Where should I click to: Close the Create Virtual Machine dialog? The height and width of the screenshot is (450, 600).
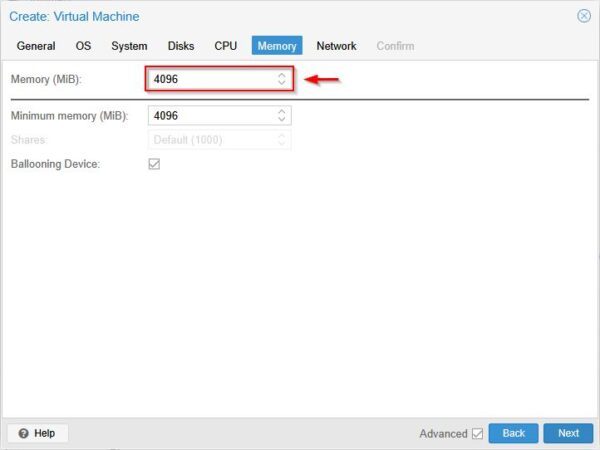(x=584, y=16)
